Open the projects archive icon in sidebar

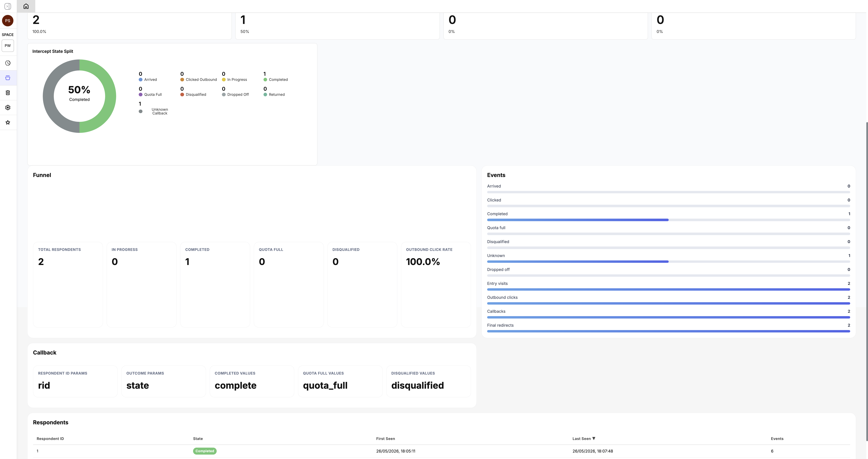pyautogui.click(x=8, y=78)
